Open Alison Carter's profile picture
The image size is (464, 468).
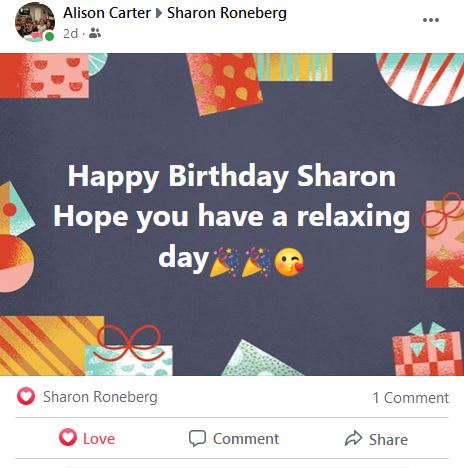pyautogui.click(x=35, y=22)
